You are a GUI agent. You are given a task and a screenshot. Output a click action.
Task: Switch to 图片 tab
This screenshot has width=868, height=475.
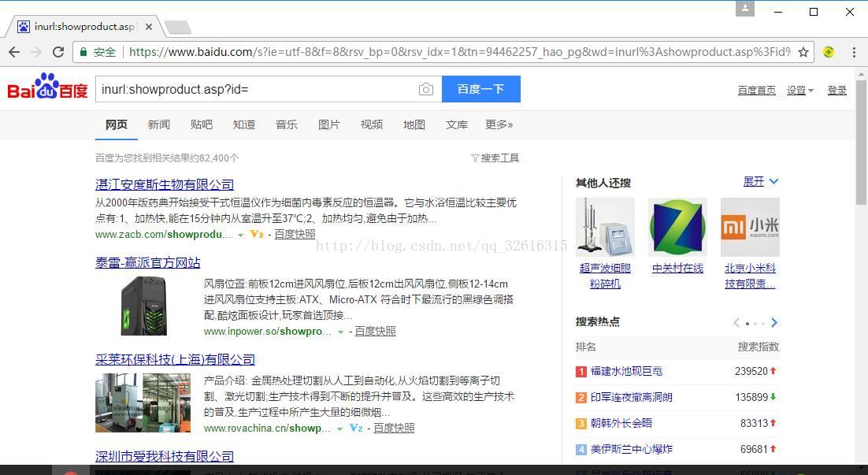tap(329, 124)
